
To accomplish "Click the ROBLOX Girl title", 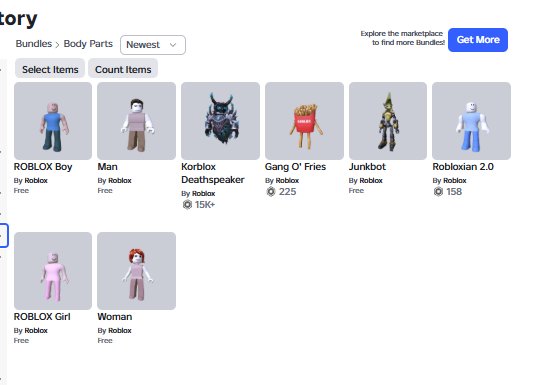I will (42, 317).
